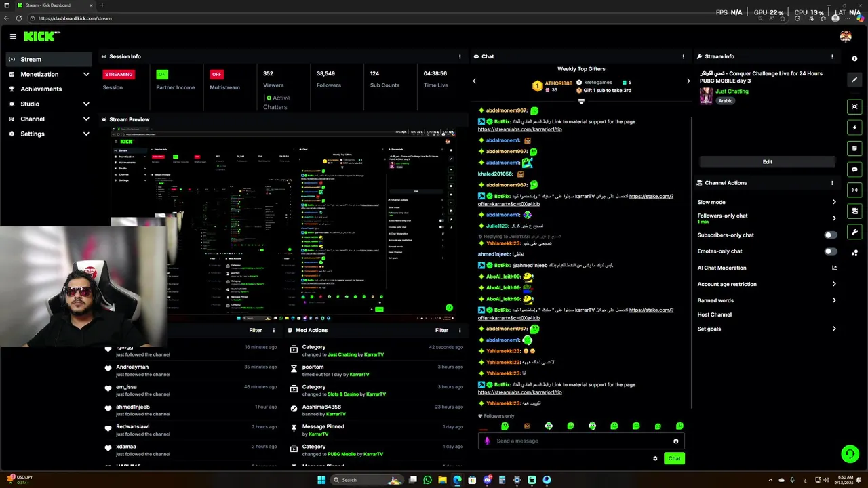Open Channel Actions three-dot options
Image resolution: width=868 pixels, height=488 pixels.
point(832,183)
